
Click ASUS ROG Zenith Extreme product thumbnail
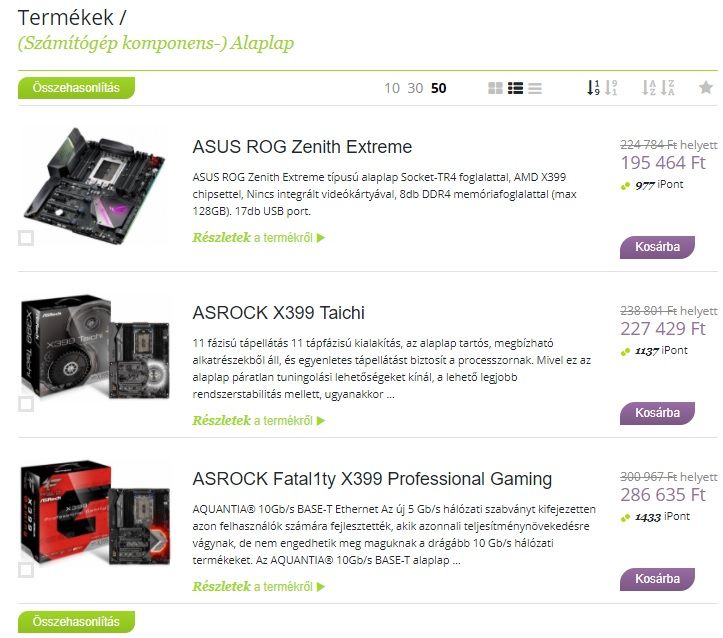click(x=95, y=185)
